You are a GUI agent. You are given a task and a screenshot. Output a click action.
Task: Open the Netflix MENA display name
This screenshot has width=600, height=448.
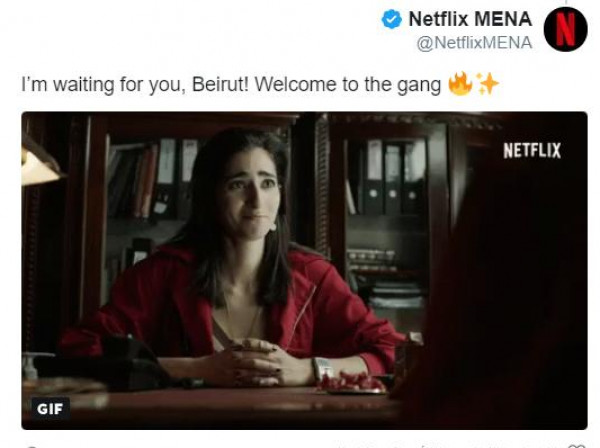click(x=470, y=19)
